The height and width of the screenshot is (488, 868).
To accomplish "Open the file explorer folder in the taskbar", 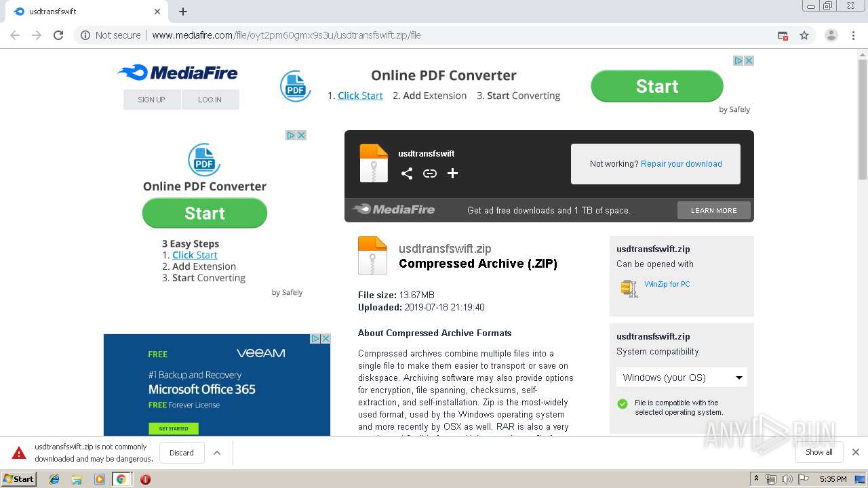I will click(77, 479).
